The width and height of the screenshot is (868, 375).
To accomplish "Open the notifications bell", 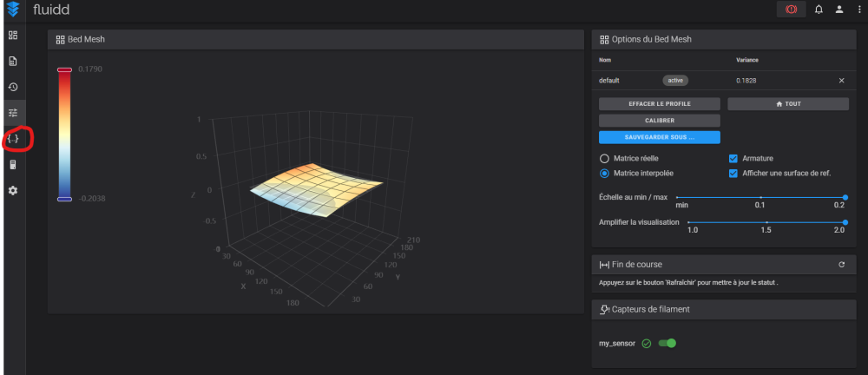I will 819,10.
